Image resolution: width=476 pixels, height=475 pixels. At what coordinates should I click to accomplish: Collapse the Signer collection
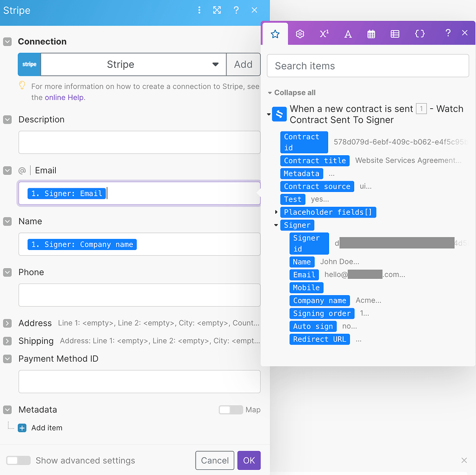276,225
